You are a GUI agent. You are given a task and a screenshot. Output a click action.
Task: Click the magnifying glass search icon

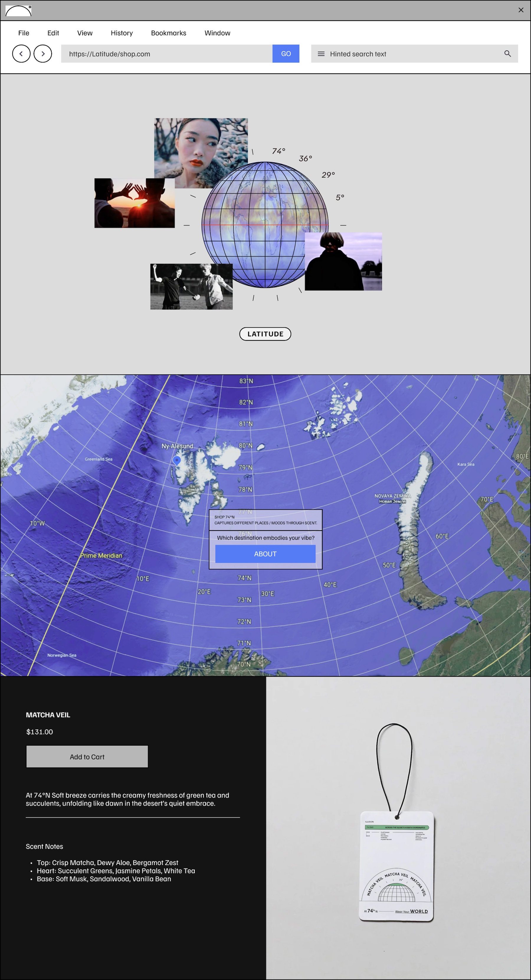(x=507, y=54)
